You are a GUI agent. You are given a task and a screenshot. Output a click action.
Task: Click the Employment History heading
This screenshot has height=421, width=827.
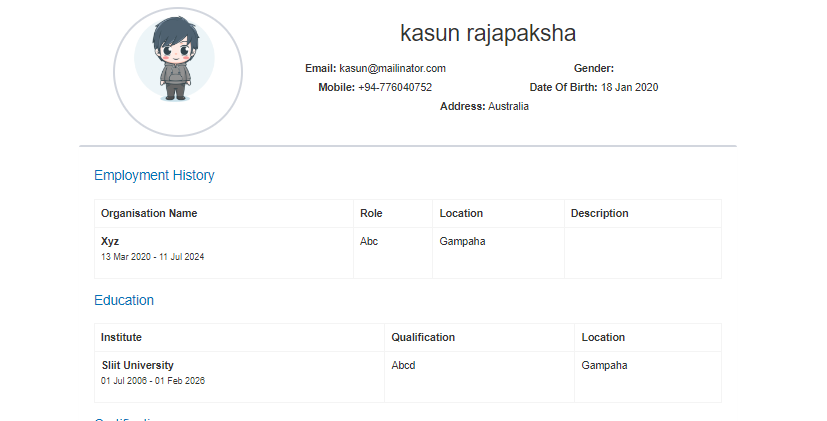[154, 175]
